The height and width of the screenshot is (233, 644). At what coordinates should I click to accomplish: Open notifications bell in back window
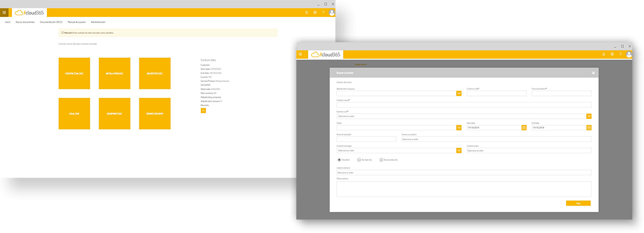tap(306, 13)
